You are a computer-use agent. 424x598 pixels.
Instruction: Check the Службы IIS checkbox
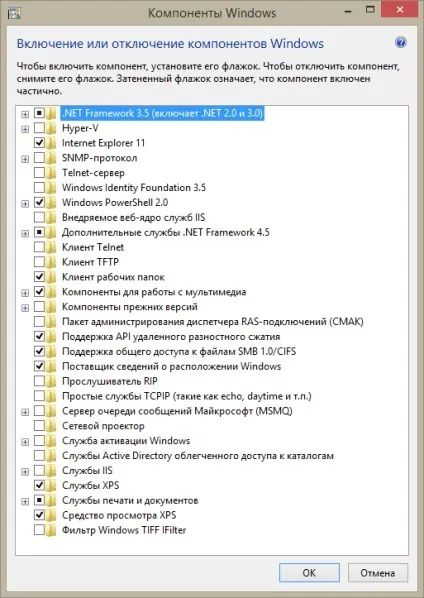tap(39, 470)
